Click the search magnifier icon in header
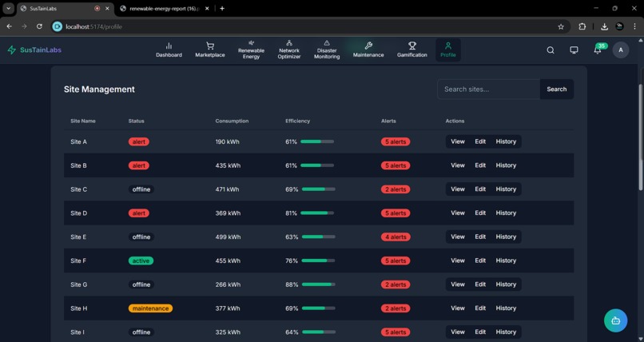Screen dimensions: 644x342 551,50
